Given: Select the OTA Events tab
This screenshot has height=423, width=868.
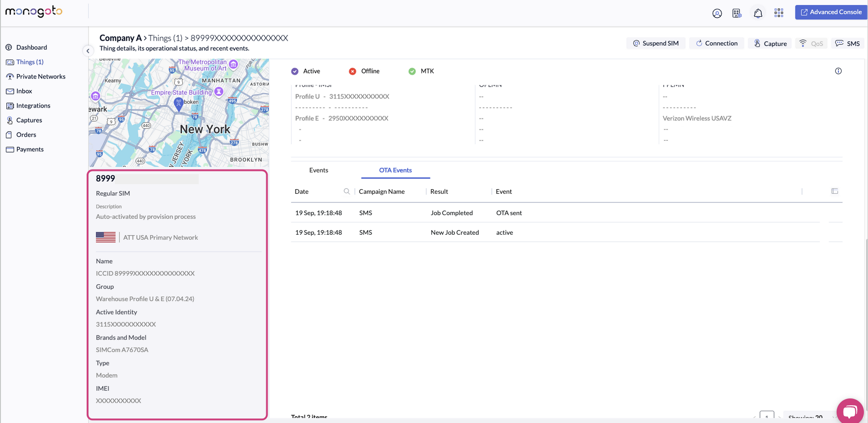Looking at the screenshot, I should pos(395,170).
